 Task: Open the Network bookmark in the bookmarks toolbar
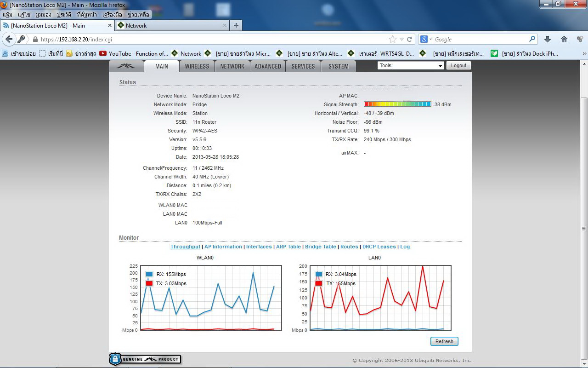point(186,53)
